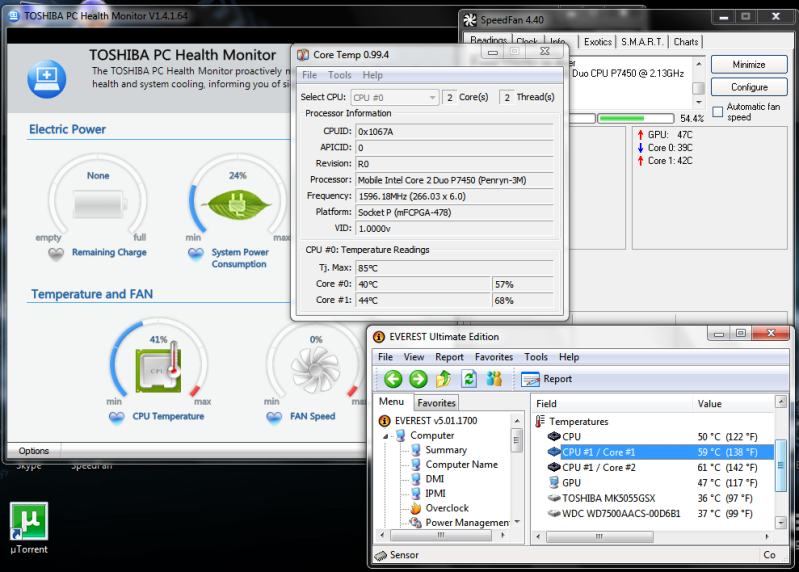Click SpeedFan green CPU usage bar
799x572 pixels.
(x=636, y=119)
